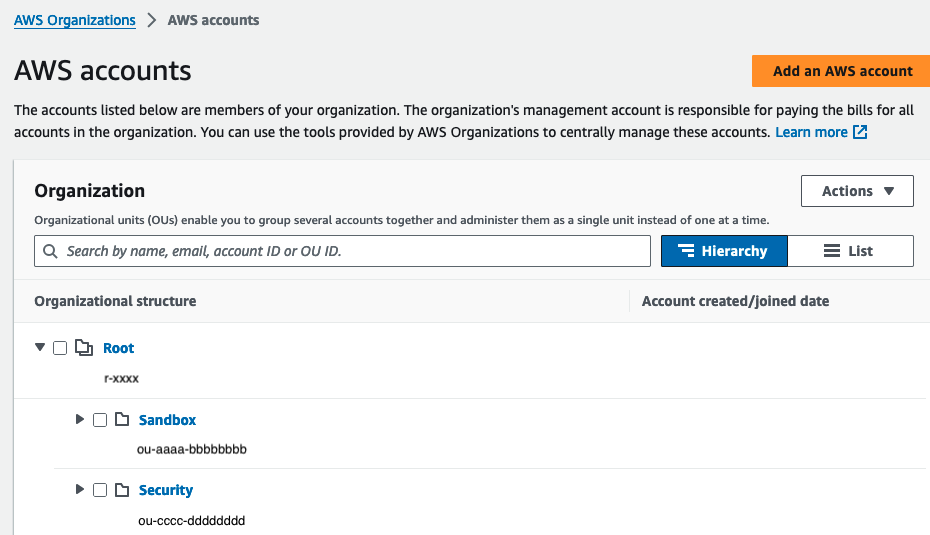Click the AWS accounts breadcrumb text

click(214, 20)
